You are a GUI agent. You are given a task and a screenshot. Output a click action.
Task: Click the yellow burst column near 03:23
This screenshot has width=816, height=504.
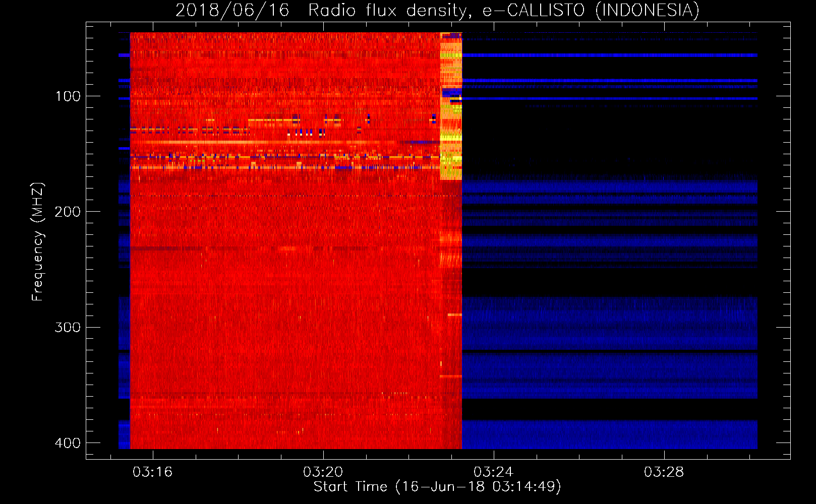pos(451,106)
